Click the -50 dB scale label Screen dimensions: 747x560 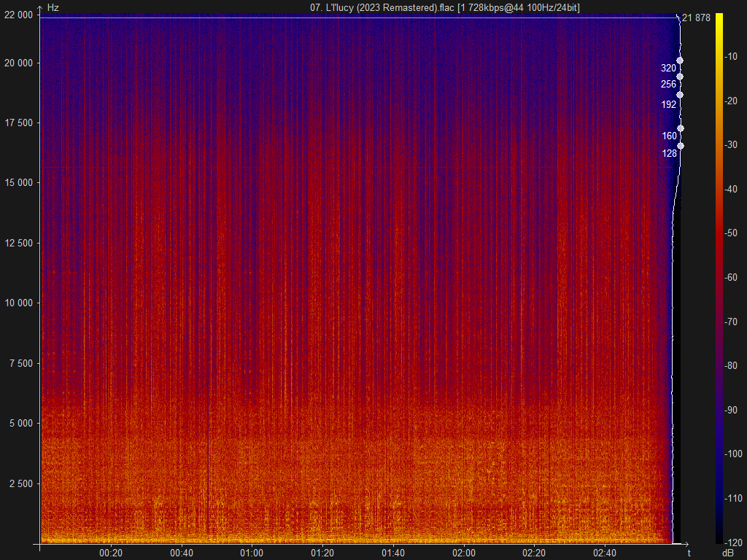[x=731, y=233]
